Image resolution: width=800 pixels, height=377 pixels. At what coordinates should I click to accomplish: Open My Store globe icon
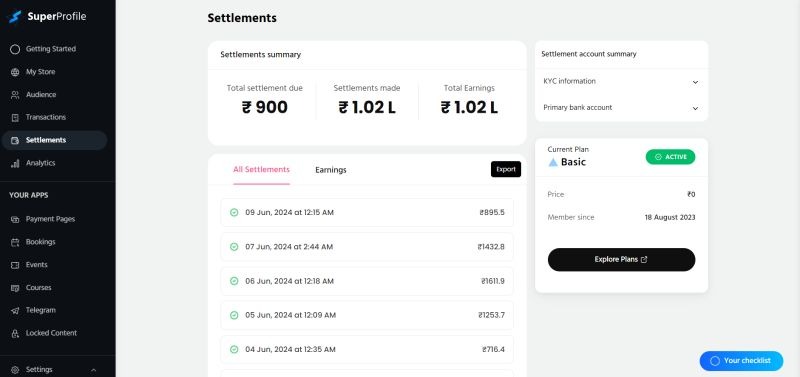[15, 72]
